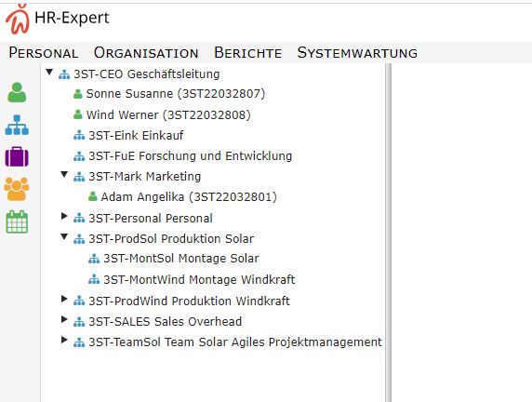Click the org icon beside 3ST-Eink Einkauf

point(79,136)
